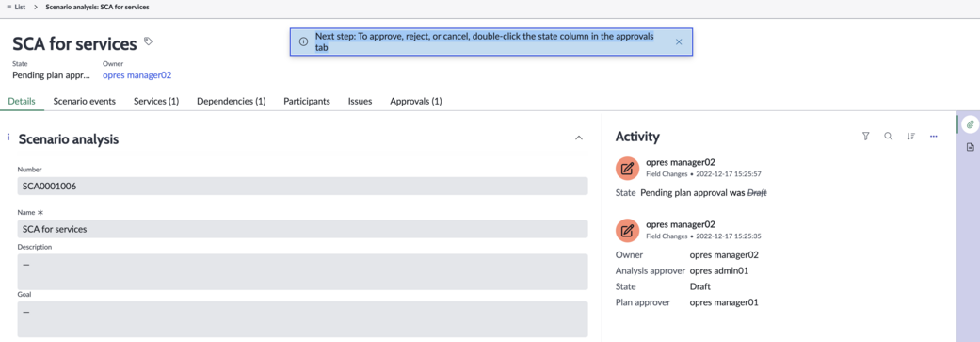The width and height of the screenshot is (980, 342).
Task: Click the info icon in the notification banner
Action: coord(303,41)
